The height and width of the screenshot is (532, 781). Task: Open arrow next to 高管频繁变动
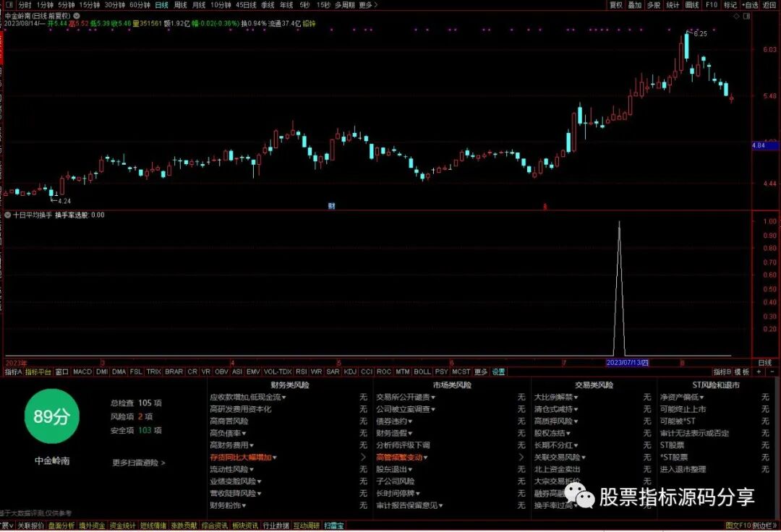click(521, 457)
